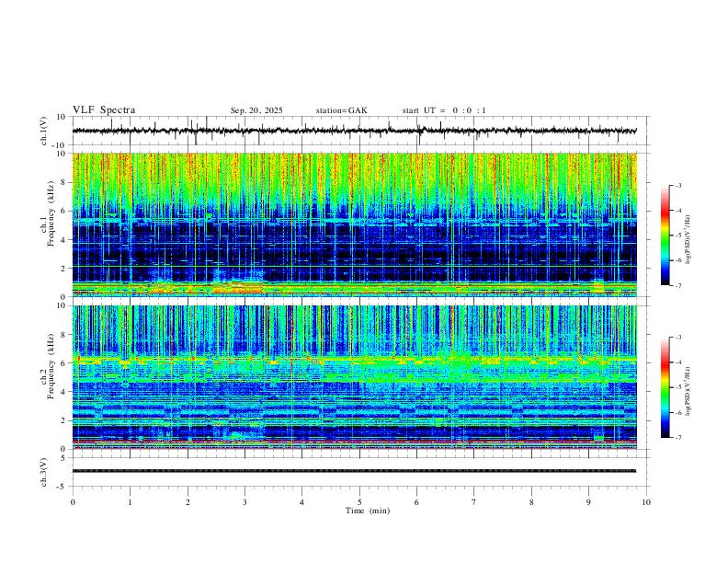Screen dimensions: 728x563
Task: Click the "5" tick on ch.3 voltage axis
Action: [64, 458]
